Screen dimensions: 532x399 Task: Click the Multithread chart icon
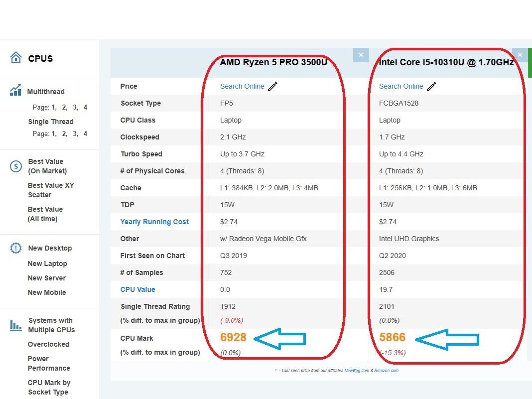point(15,91)
